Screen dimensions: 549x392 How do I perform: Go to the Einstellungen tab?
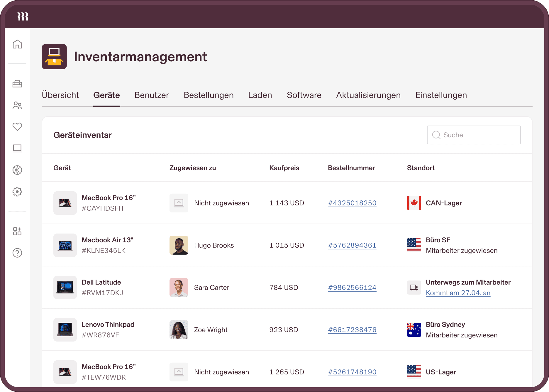tap(441, 95)
